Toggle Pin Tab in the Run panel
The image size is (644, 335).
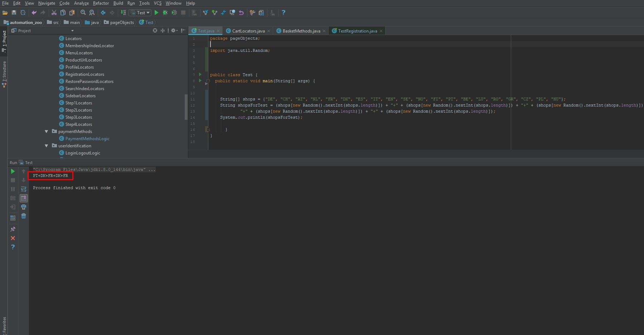tap(13, 229)
